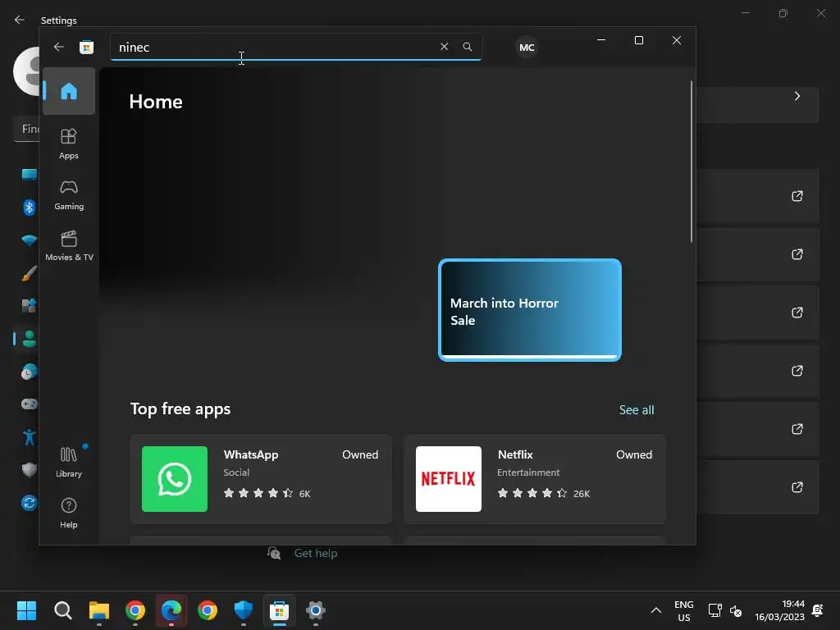Image resolution: width=840 pixels, height=630 pixels.
Task: Click the WhatsApp title text
Action: pyautogui.click(x=251, y=454)
